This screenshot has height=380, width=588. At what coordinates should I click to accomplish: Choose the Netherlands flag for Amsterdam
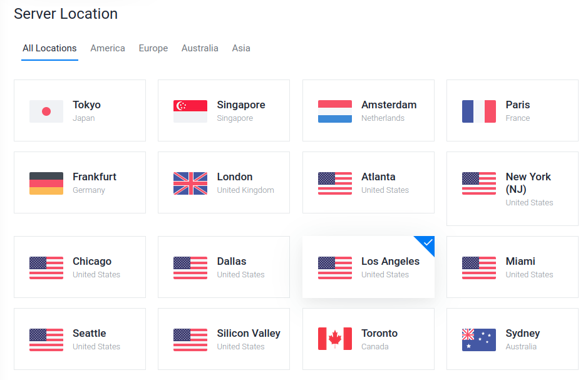point(335,111)
